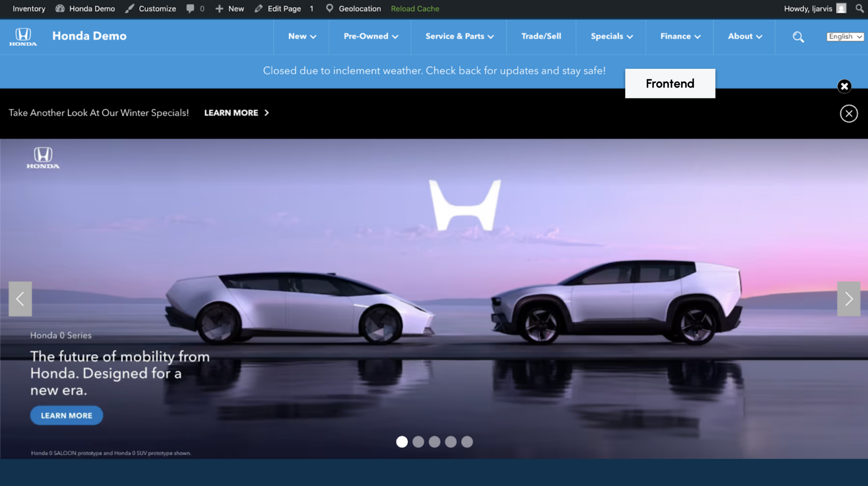
Task: Click the Honda Demo site title
Action: click(x=89, y=36)
